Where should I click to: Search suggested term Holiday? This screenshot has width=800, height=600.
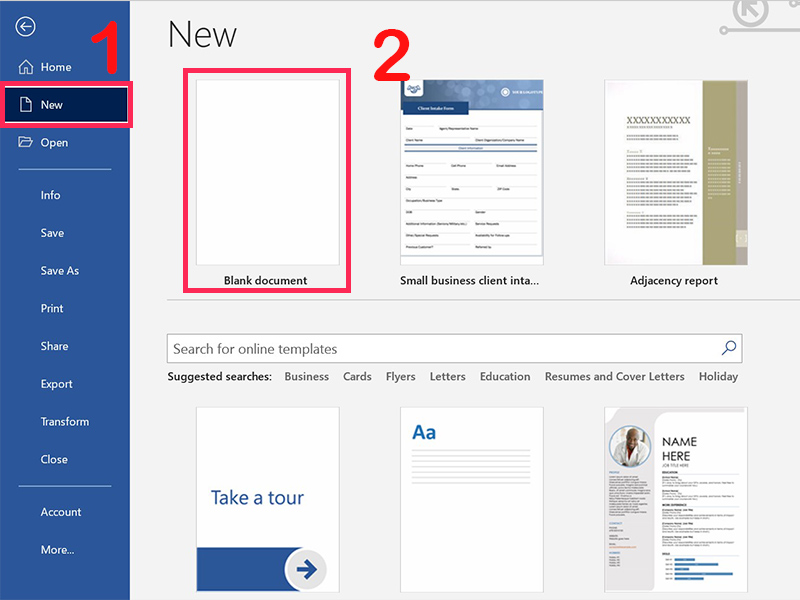point(718,377)
